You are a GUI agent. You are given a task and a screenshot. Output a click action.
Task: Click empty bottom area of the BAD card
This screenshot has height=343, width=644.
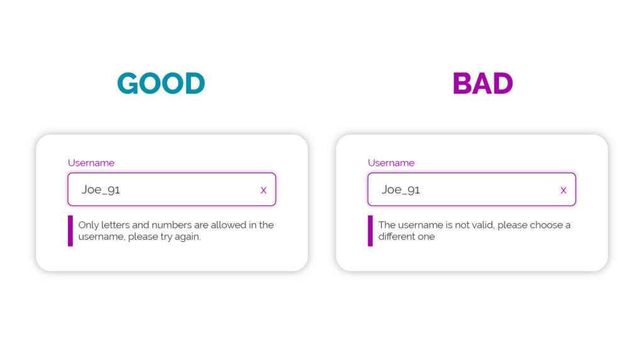click(472, 259)
